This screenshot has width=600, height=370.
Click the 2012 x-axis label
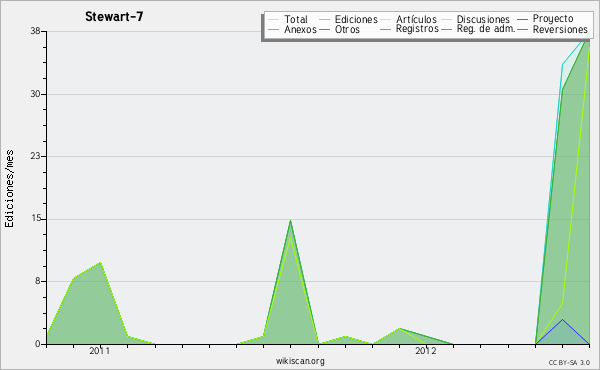pyautogui.click(x=426, y=351)
